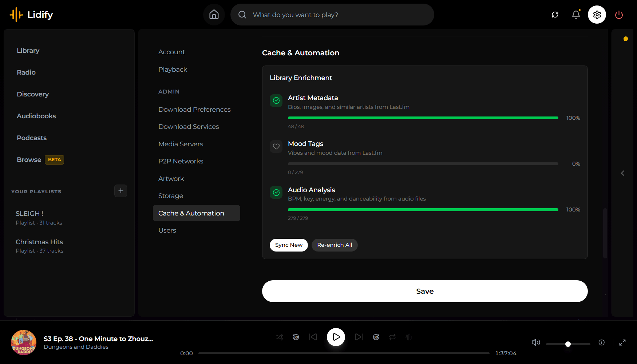Click the Sync New button

click(289, 245)
